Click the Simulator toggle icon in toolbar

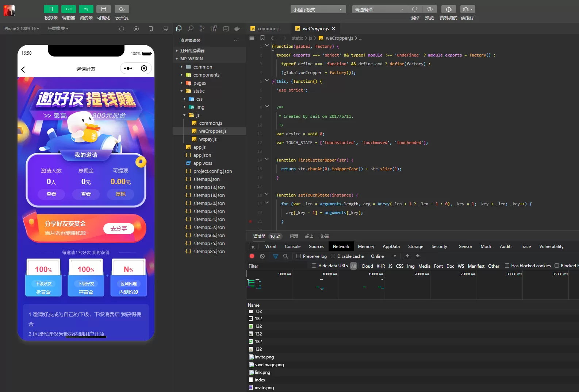(x=51, y=9)
